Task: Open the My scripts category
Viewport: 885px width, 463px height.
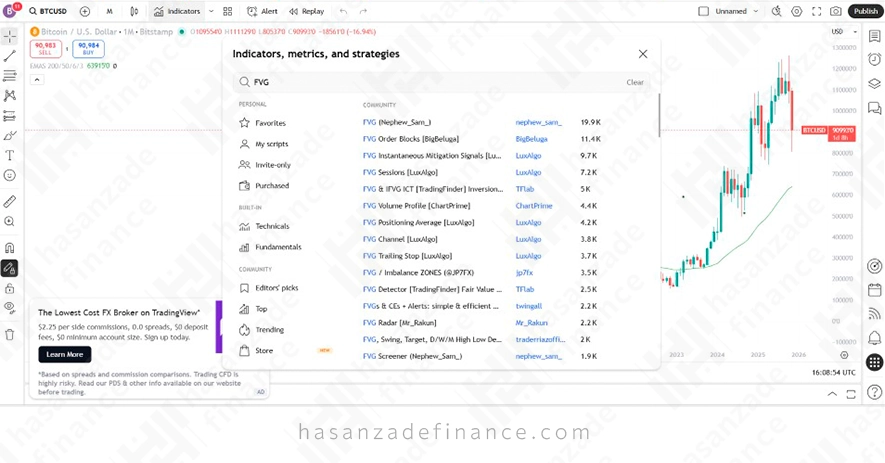Action: click(x=264, y=144)
